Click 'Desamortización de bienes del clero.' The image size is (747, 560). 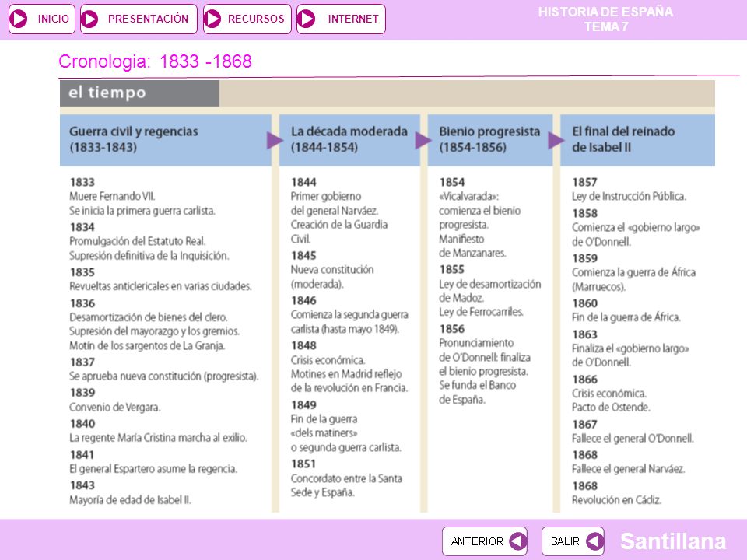pos(149,317)
